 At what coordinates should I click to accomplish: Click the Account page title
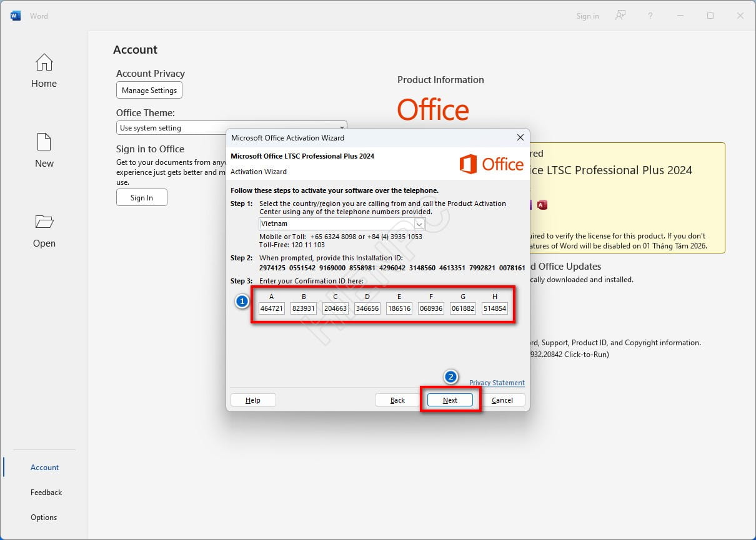click(136, 50)
